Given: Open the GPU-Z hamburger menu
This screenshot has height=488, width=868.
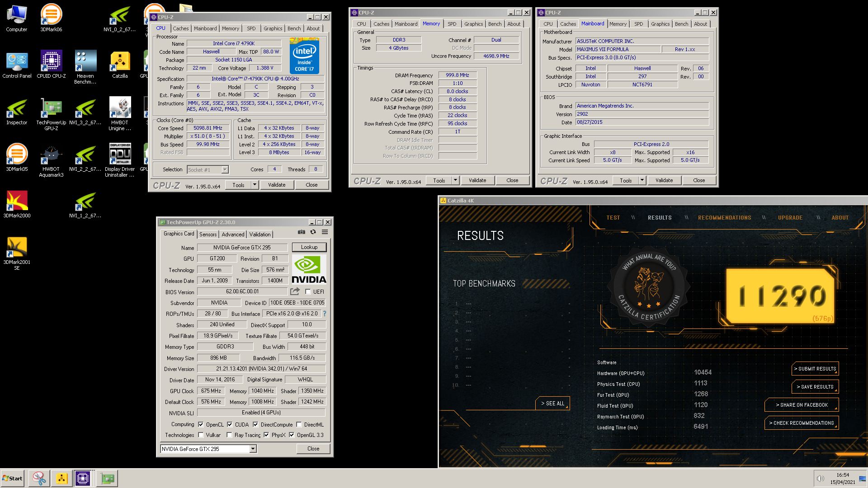Looking at the screenshot, I should click(325, 232).
